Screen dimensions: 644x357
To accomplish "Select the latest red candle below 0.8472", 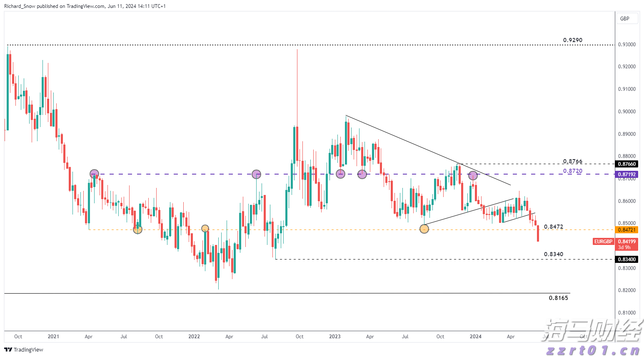I will pos(538,233).
